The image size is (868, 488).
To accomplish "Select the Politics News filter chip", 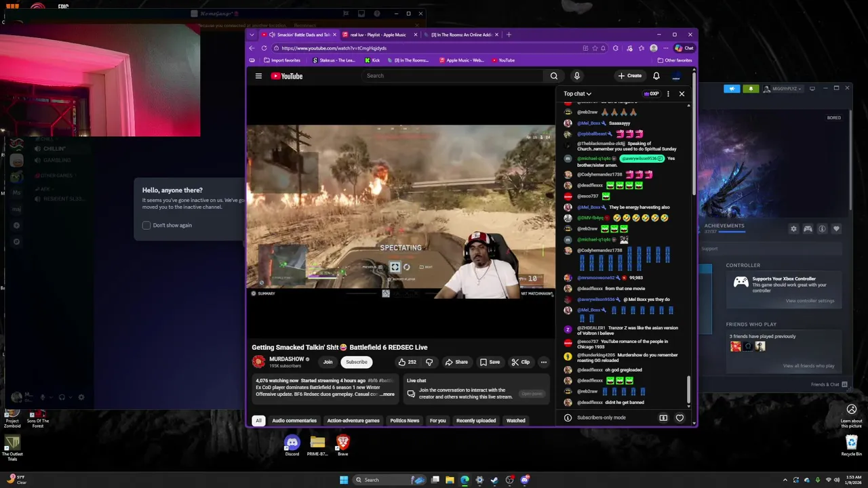I will 405,421.
